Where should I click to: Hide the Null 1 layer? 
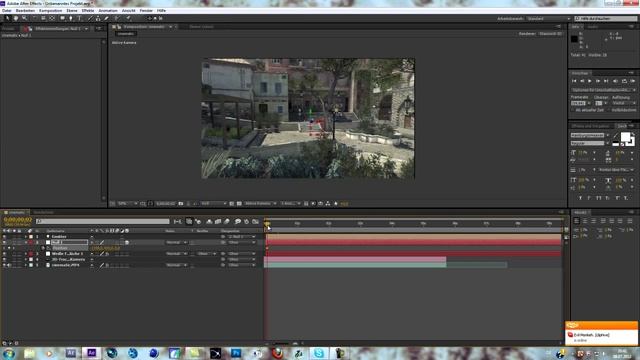4,242
